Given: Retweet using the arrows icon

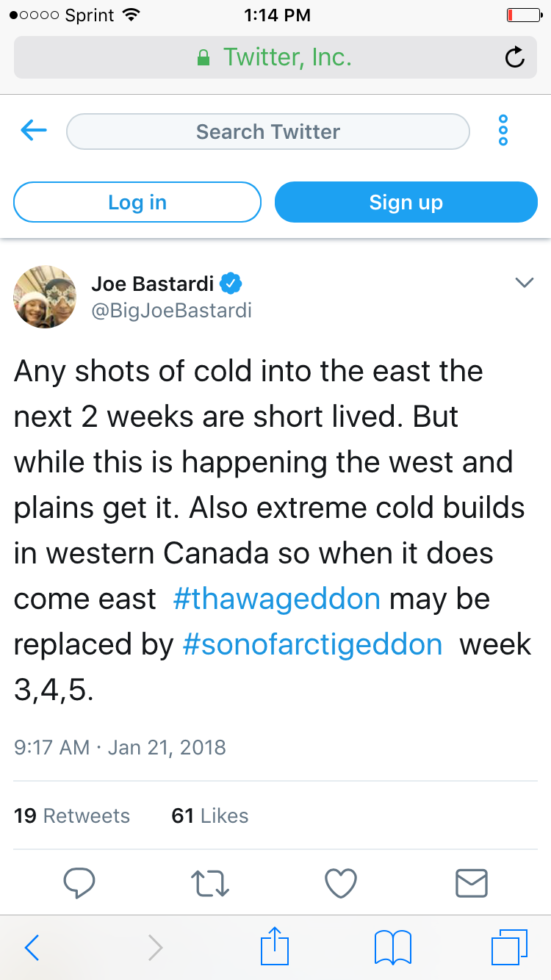Looking at the screenshot, I should [209, 883].
